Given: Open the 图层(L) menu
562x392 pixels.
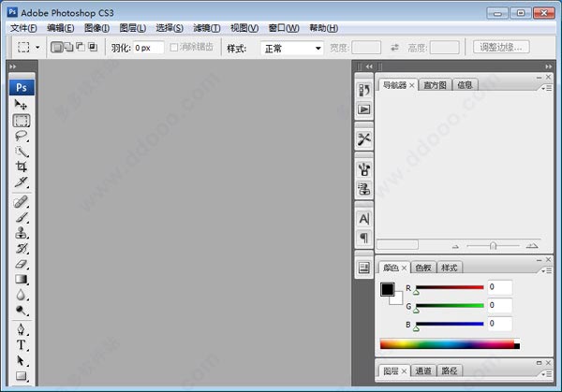Looking at the screenshot, I should [133, 28].
